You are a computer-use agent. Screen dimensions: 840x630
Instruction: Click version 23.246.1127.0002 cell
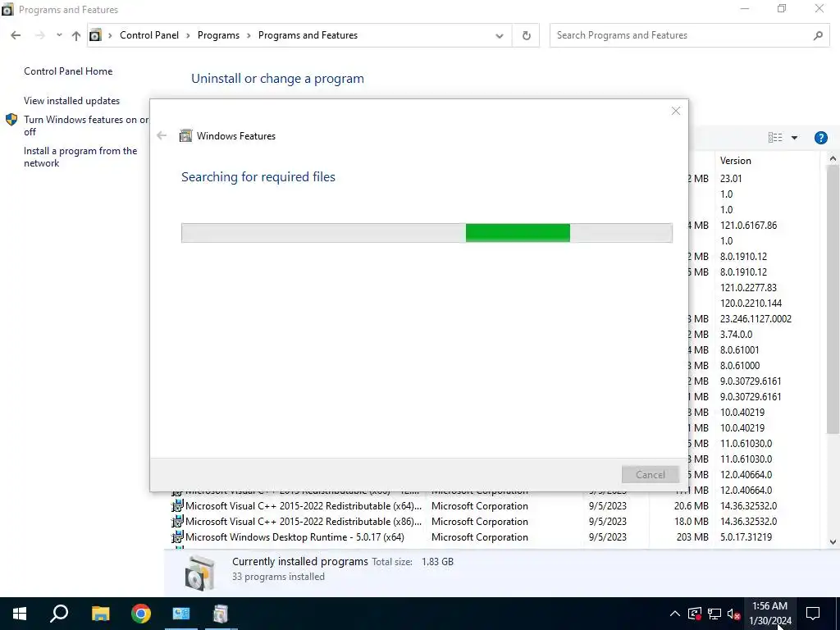point(756,319)
